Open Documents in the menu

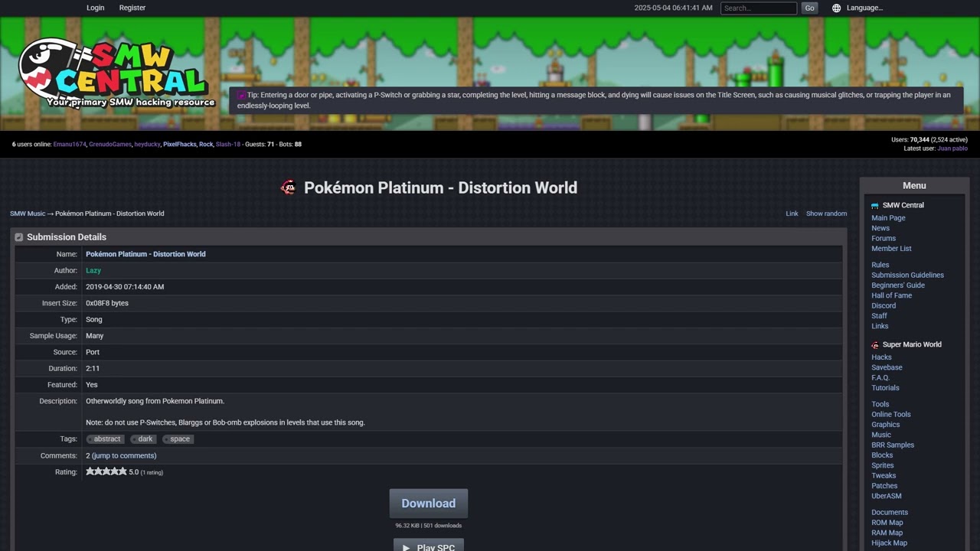tap(890, 513)
